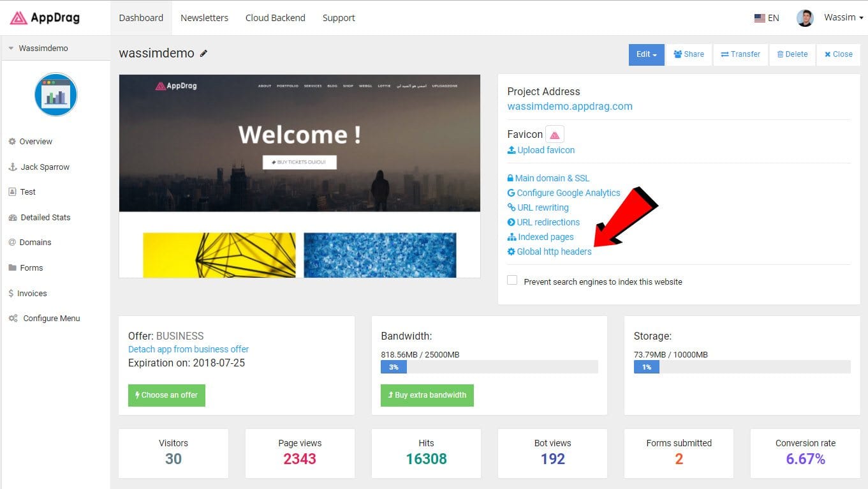Open the Global http headers link

(x=550, y=252)
